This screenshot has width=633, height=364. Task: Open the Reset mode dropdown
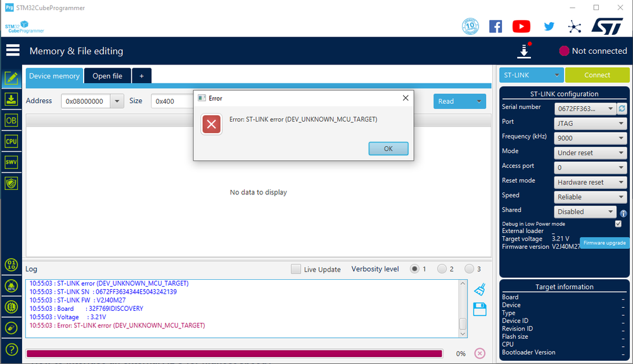(590, 182)
